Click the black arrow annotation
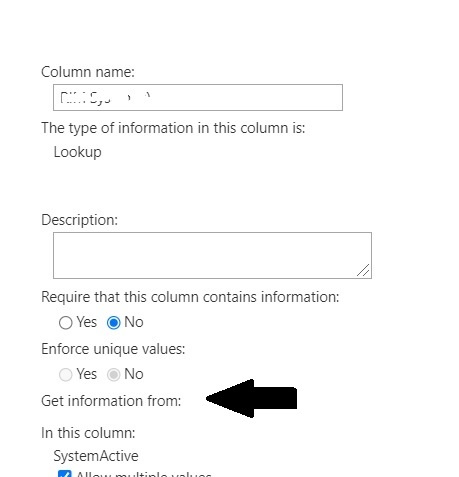This screenshot has width=459, height=477. 251,398
